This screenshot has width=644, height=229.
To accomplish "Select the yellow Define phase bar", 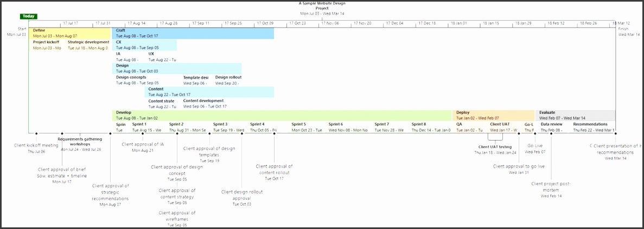I will coord(70,33).
